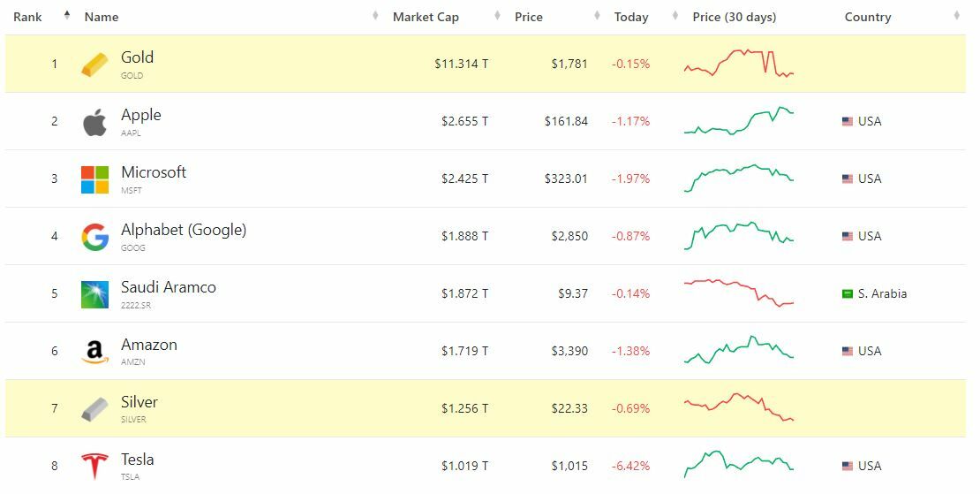Sort by Market Cap column header
The image size is (980, 494).
(x=426, y=17)
